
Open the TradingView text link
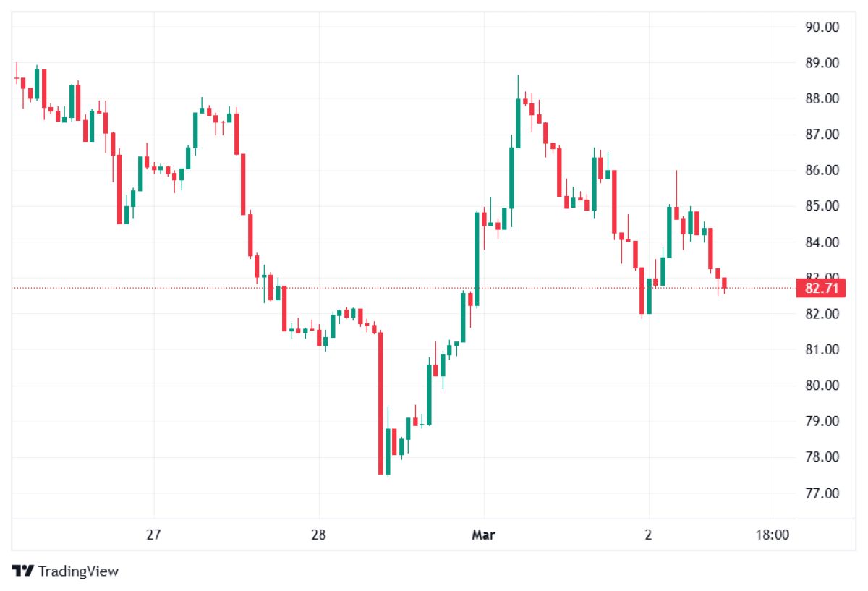(78, 571)
